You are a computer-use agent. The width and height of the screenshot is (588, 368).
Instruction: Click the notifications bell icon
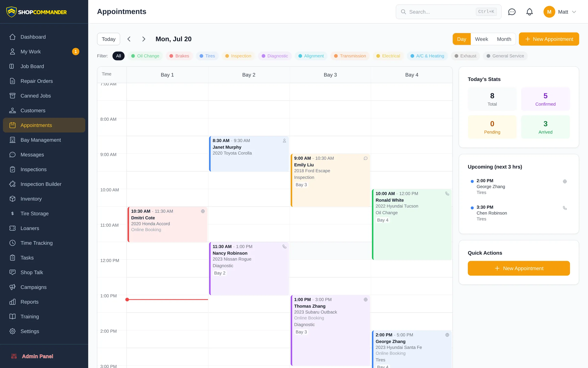point(529,12)
